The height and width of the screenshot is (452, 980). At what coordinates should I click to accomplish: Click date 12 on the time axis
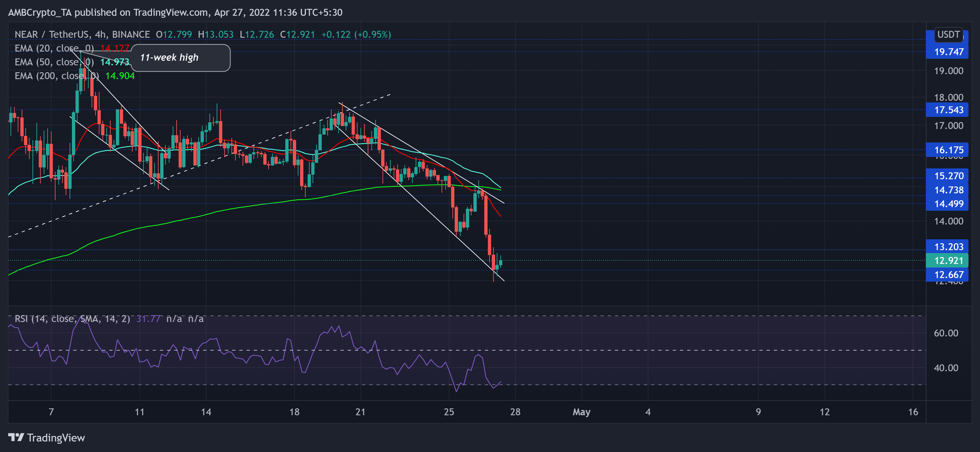pyautogui.click(x=824, y=412)
